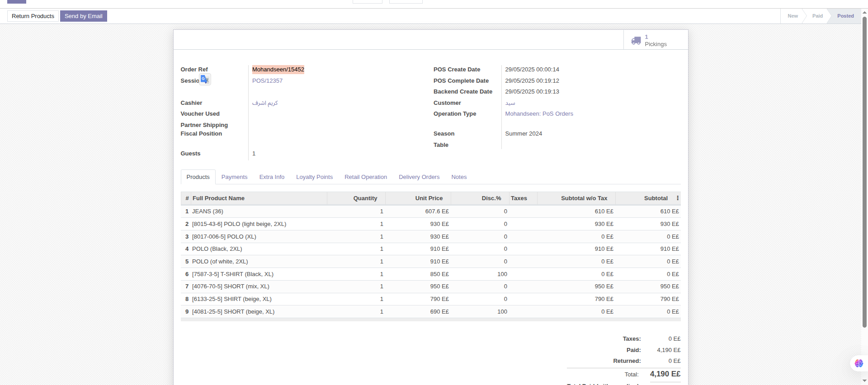The height and width of the screenshot is (385, 868).
Task: Click the 690 E£ unit price cell
Action: point(418,312)
